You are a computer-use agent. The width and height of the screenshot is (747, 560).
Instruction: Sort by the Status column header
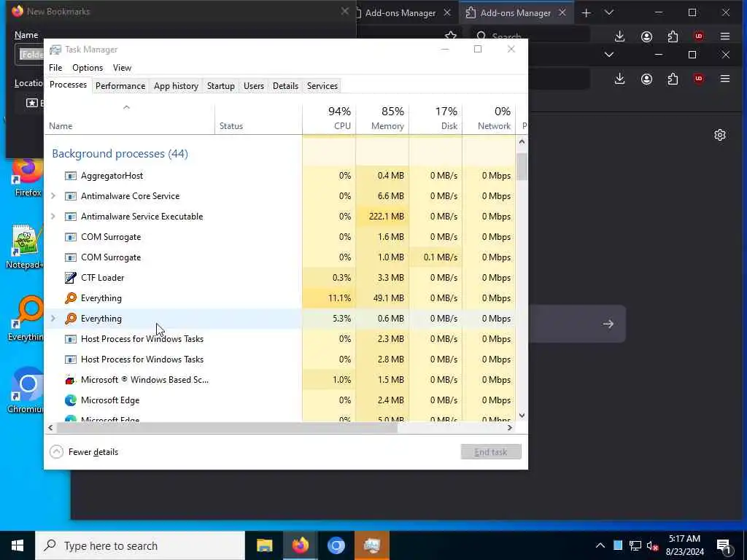(259, 119)
